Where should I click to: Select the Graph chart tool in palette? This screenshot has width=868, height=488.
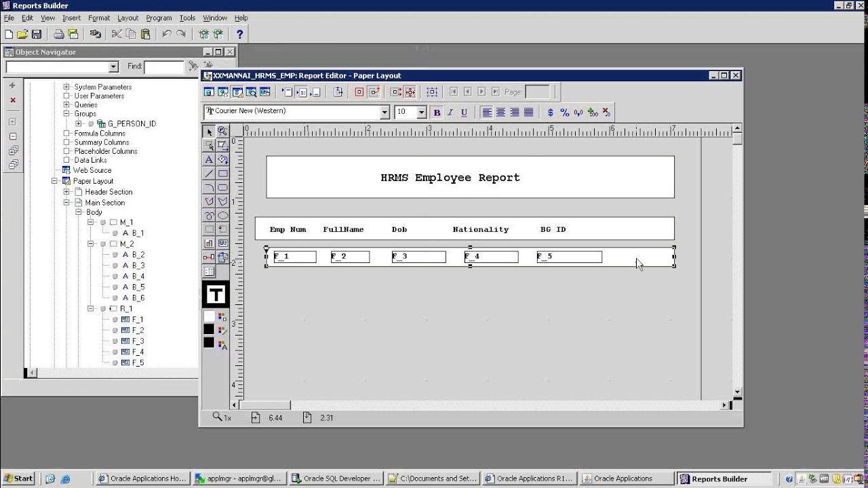pos(209,243)
